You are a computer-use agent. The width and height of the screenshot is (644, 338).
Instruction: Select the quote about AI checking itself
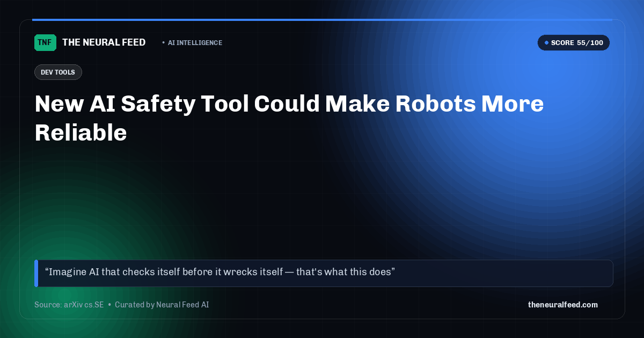tap(324, 273)
